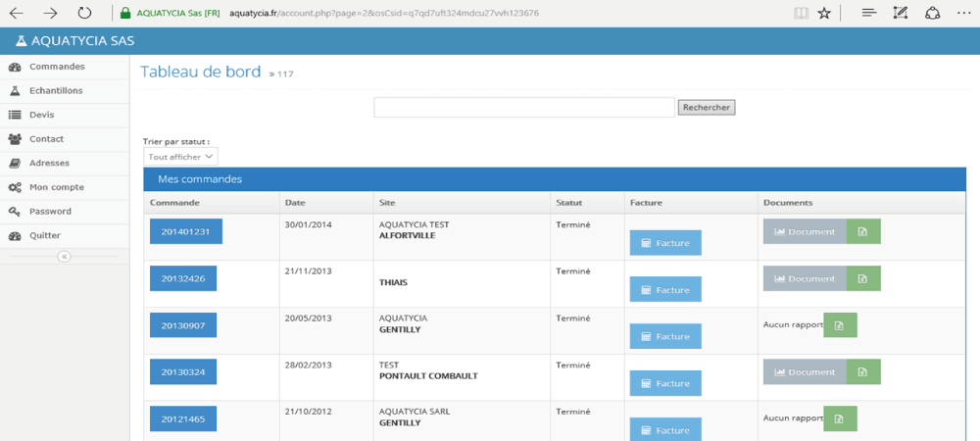Open order 20130907
This screenshot has height=441, width=980.
183,325
